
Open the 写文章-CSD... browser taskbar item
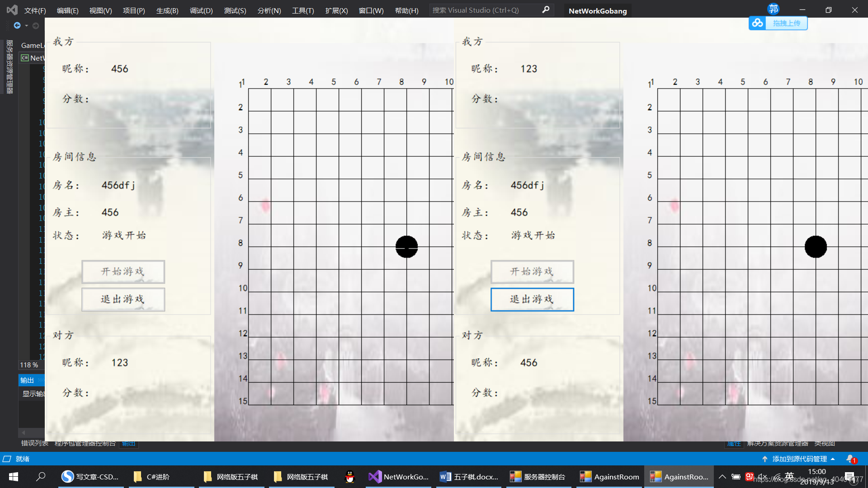[x=90, y=477]
